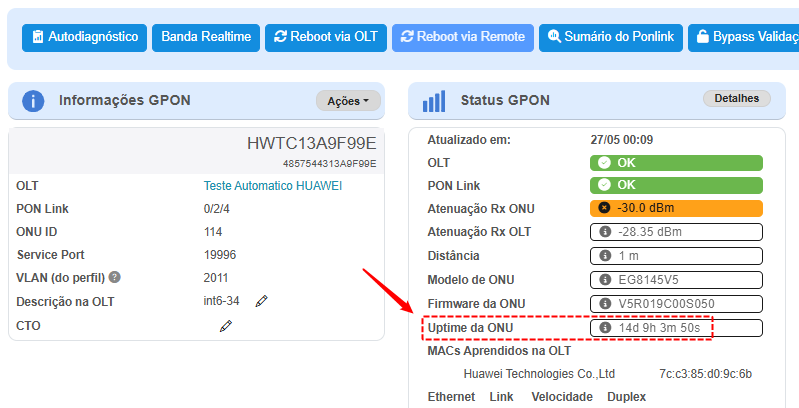This screenshot has width=799, height=408.
Task: Edit CTO pencil icon
Action: click(226, 326)
